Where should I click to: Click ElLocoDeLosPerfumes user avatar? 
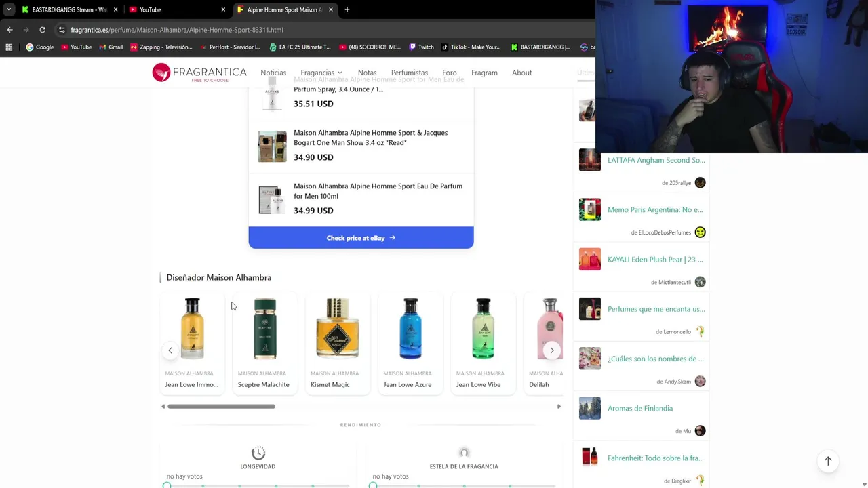click(700, 232)
